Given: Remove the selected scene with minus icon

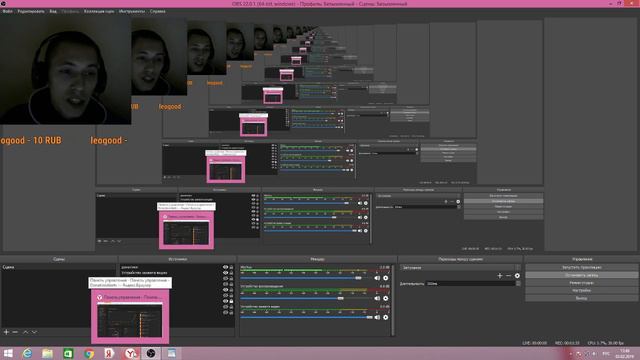Looking at the screenshot, I should 15,332.
